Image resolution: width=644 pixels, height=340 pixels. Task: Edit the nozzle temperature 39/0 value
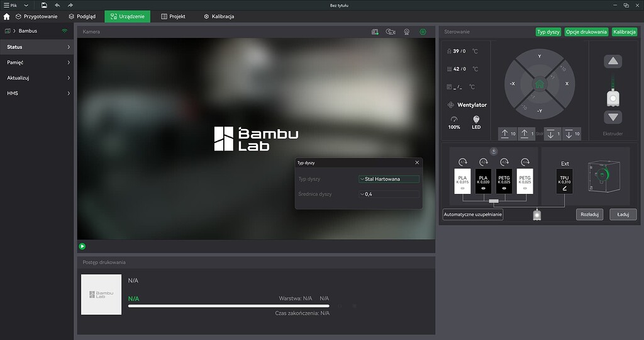459,51
